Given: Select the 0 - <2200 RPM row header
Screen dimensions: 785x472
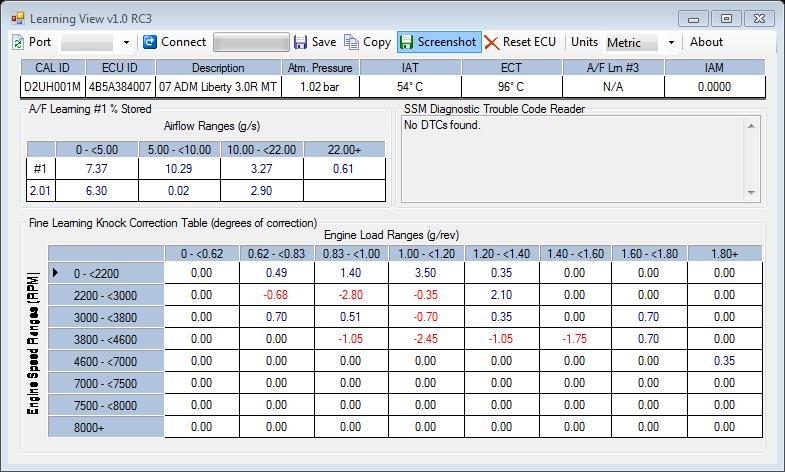Looking at the screenshot, I should (105, 272).
